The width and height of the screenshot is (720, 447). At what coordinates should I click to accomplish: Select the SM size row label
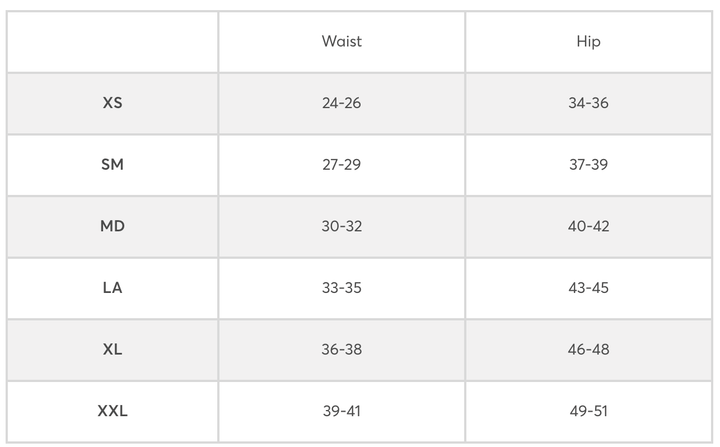(x=112, y=164)
